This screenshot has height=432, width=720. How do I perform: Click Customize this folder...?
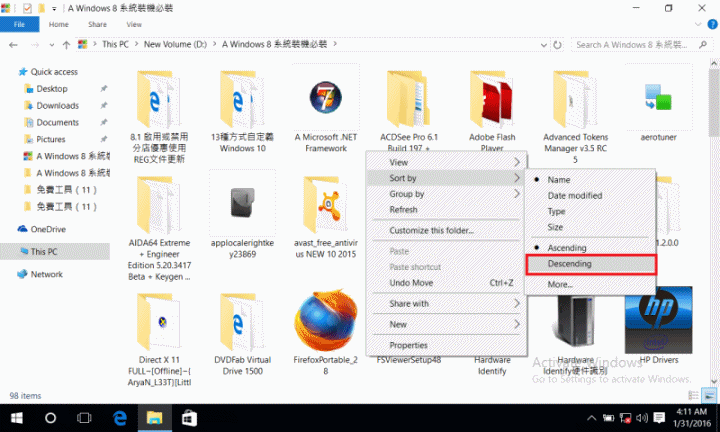(x=446, y=230)
